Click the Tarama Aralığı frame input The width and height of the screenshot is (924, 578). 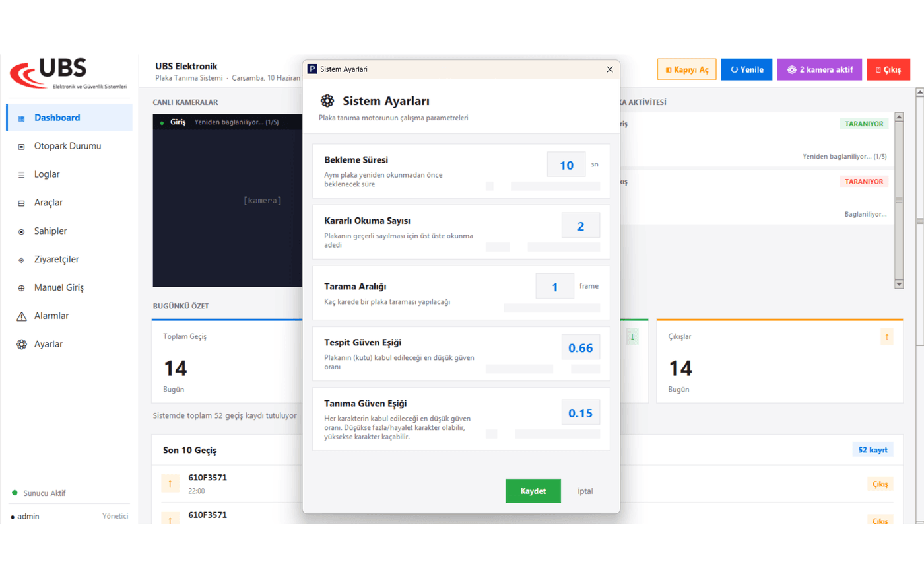(554, 286)
